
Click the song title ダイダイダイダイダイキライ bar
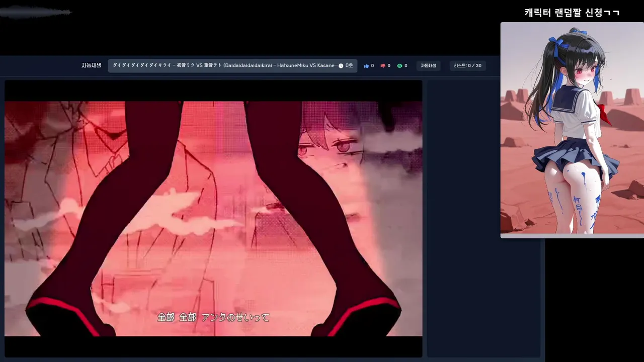click(232, 66)
